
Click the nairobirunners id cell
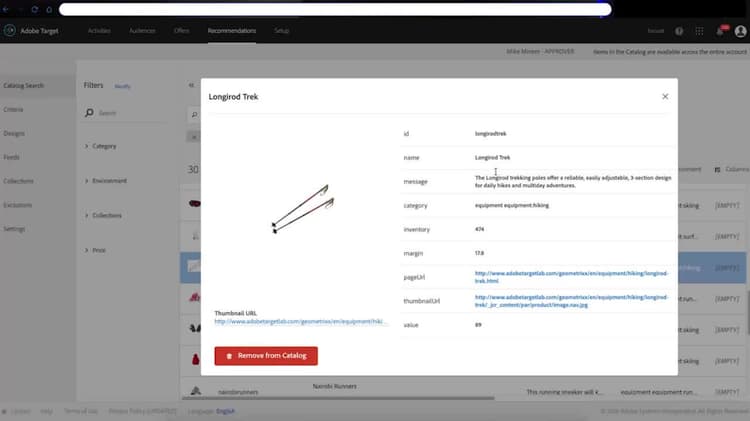238,392
